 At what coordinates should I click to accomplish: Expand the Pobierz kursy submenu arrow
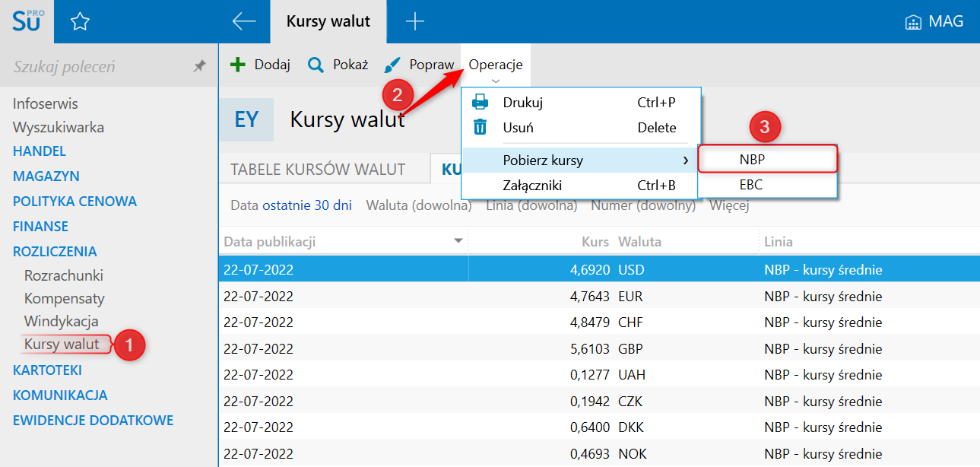[x=686, y=160]
